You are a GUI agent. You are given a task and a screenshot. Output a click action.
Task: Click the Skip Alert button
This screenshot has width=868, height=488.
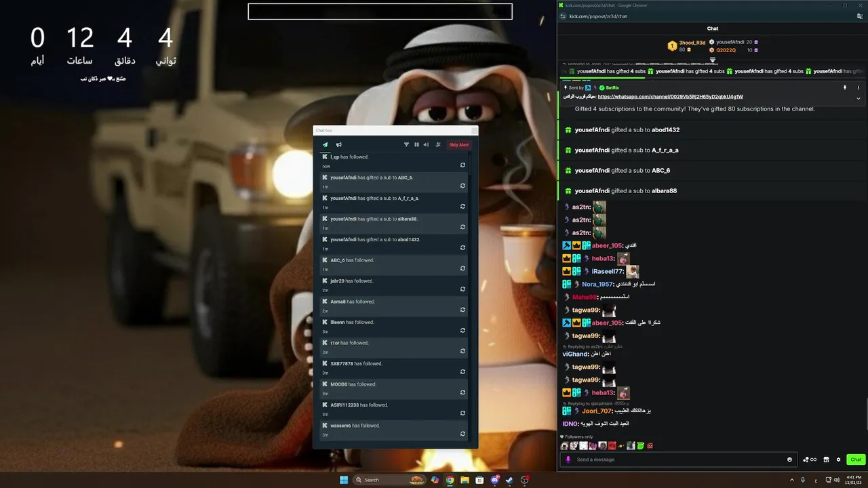pos(459,144)
